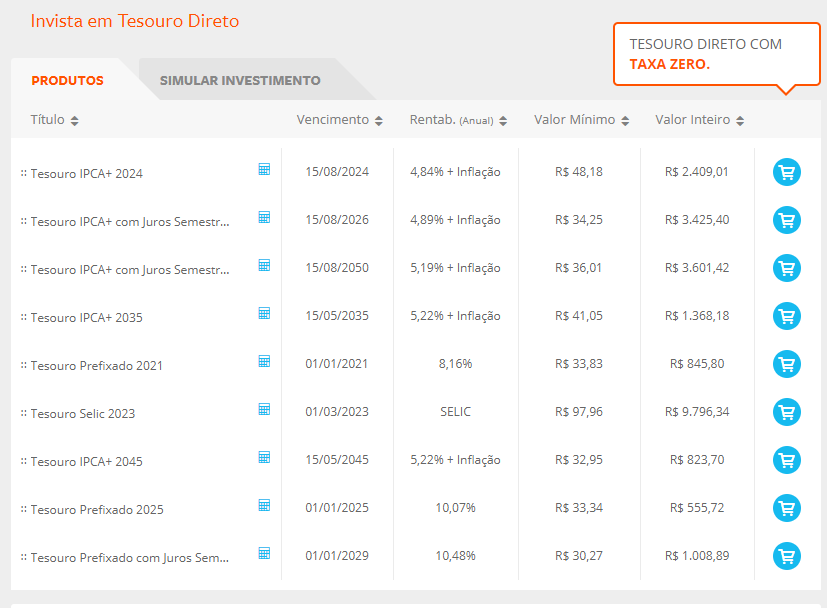The image size is (827, 608).
Task: Sort by Valor Inteiro column
Action: [x=699, y=120]
